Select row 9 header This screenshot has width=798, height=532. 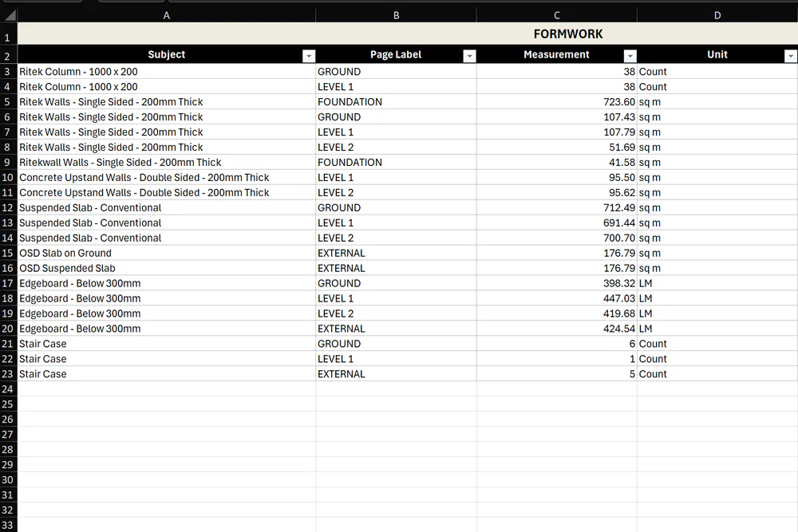(8, 162)
